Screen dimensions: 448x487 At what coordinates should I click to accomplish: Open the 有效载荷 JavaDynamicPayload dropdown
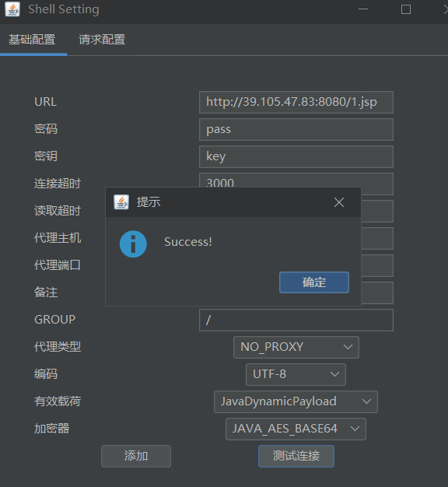point(296,401)
